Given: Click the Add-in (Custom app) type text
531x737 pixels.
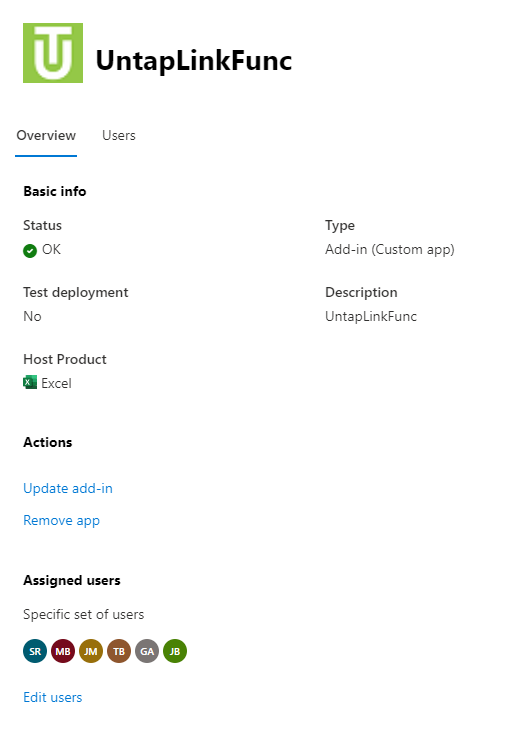Looking at the screenshot, I should 390,249.
